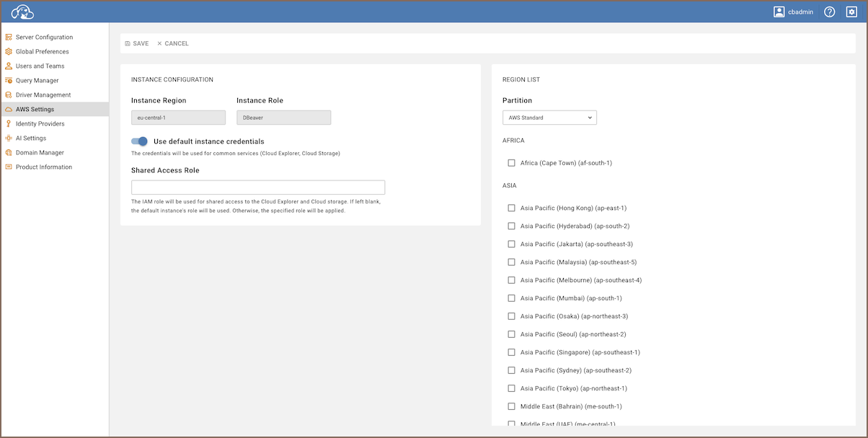
Task: Click the cbadmin user profile icon
Action: (x=779, y=12)
